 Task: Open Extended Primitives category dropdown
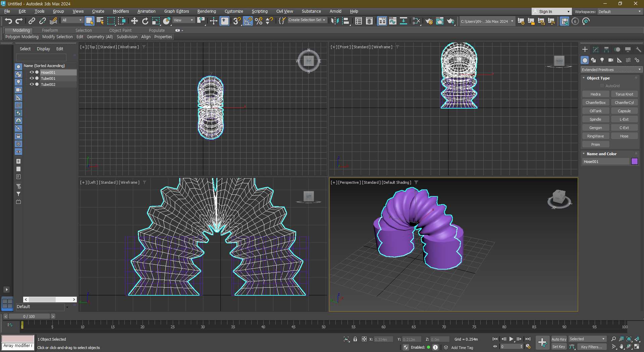(611, 70)
